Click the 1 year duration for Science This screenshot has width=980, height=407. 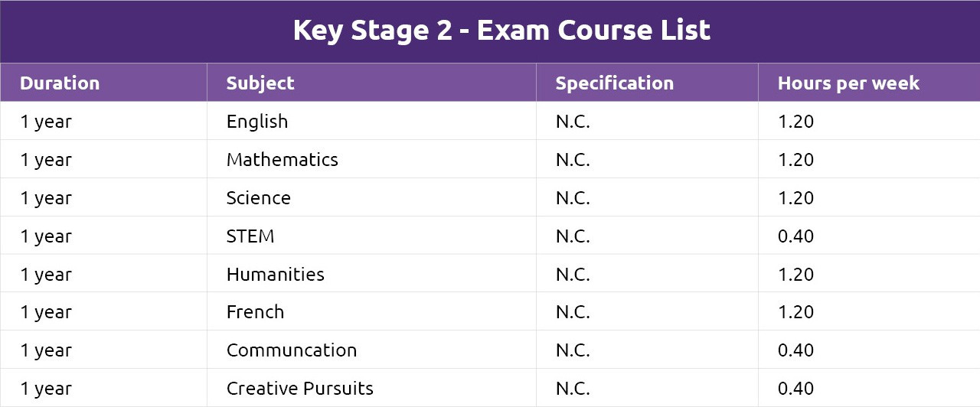(x=46, y=199)
